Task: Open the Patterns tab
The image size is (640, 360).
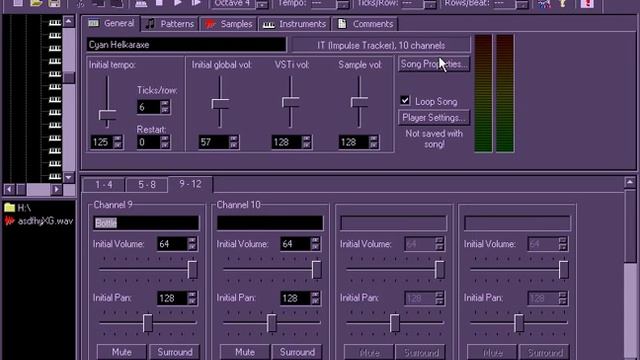Action: tap(170, 24)
